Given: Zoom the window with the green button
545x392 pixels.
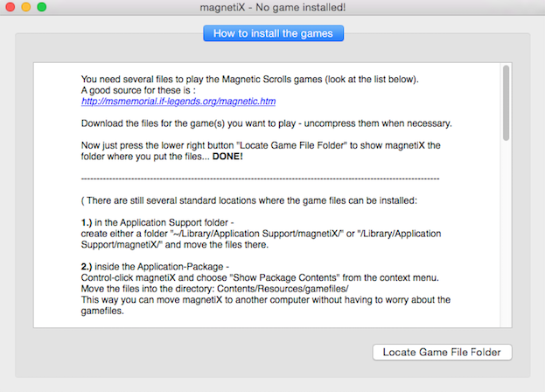Looking at the screenshot, I should point(42,7).
